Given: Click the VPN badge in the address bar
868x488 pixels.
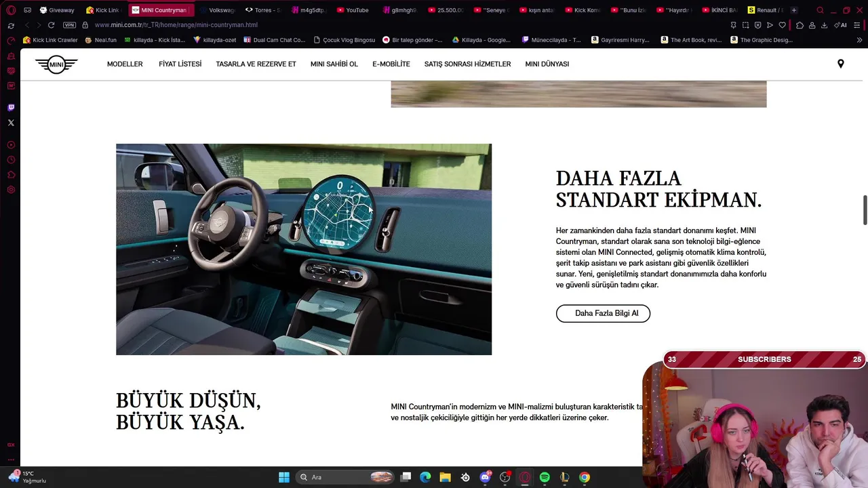Looking at the screenshot, I should point(69,25).
